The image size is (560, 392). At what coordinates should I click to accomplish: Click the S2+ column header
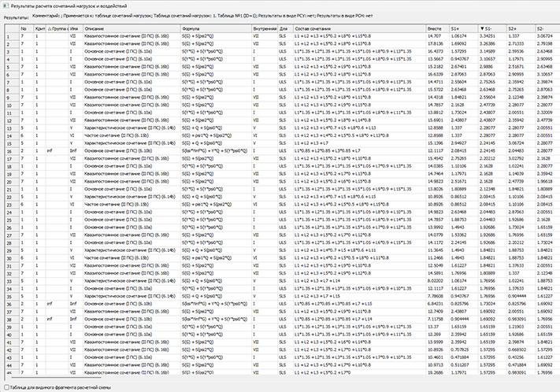pos(515,28)
